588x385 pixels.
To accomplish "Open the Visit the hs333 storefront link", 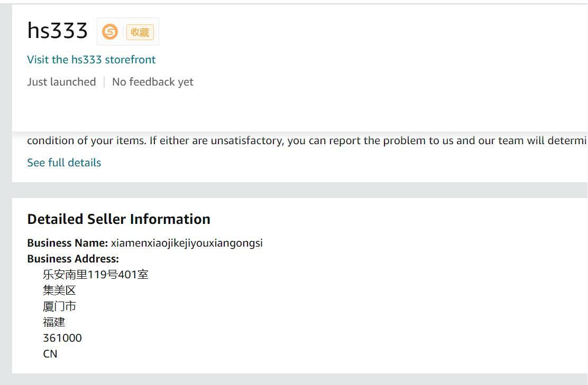I will (x=91, y=60).
